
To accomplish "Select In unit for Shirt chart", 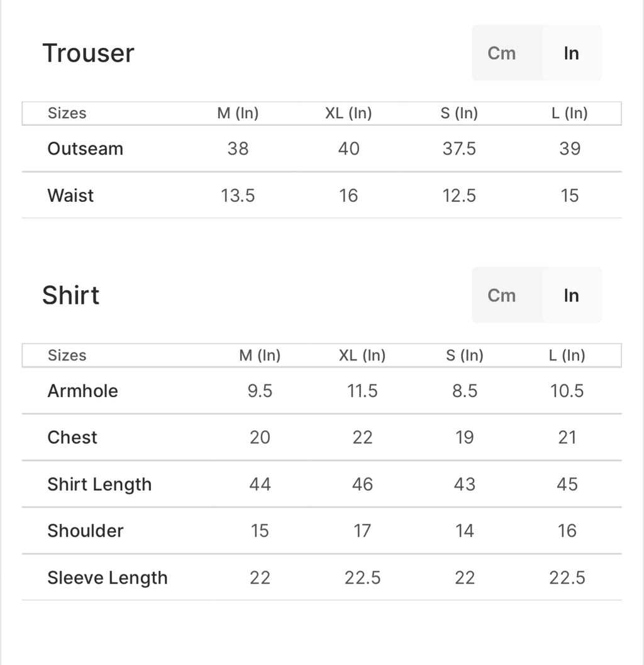I will tap(571, 296).
